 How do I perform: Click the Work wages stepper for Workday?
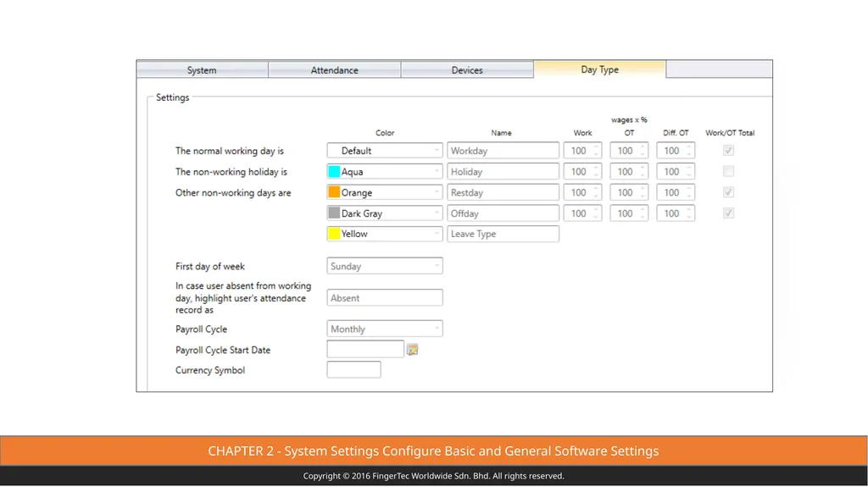[582, 151]
